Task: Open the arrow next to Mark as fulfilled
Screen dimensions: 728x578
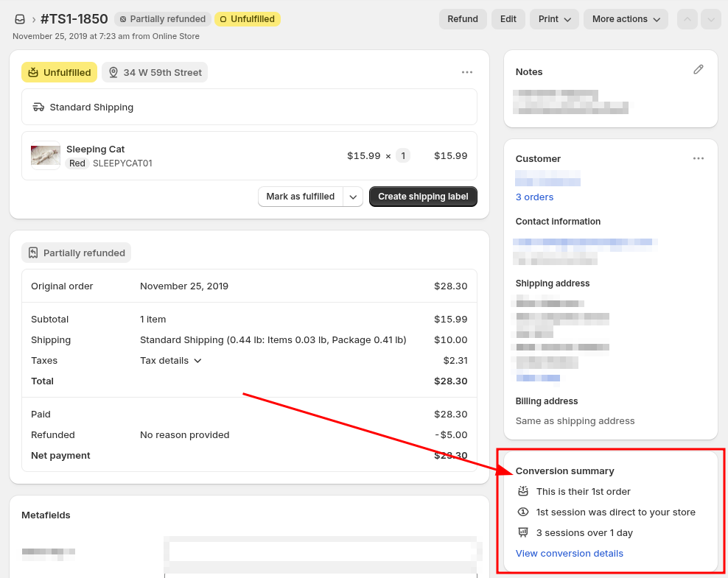Action: coord(354,197)
